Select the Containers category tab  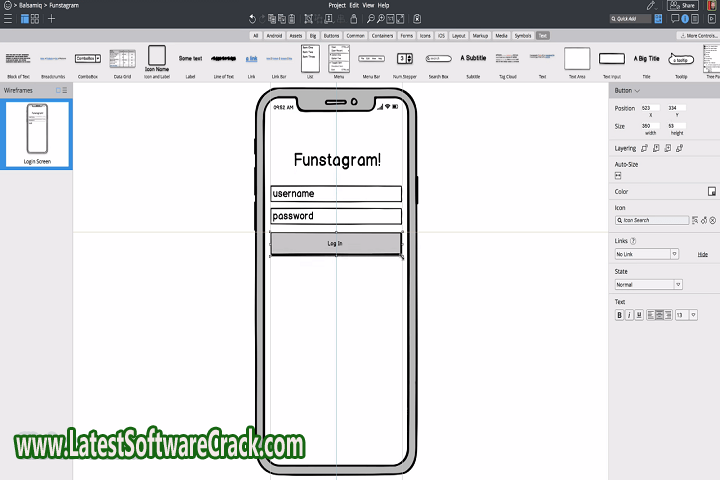point(381,35)
